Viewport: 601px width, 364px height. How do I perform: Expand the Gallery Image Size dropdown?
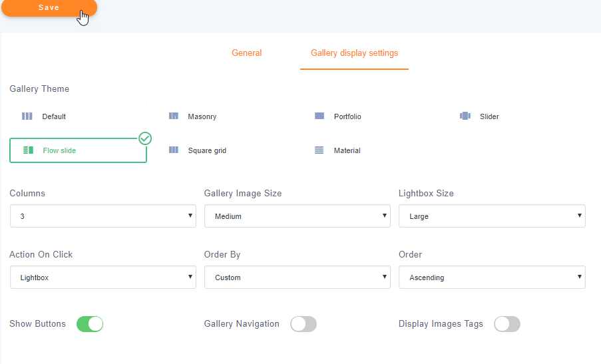[x=297, y=216]
